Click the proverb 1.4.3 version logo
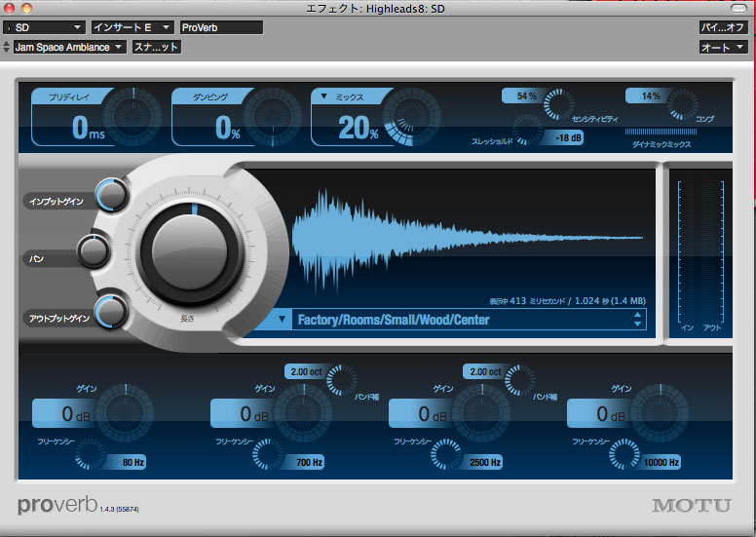 [x=78, y=505]
